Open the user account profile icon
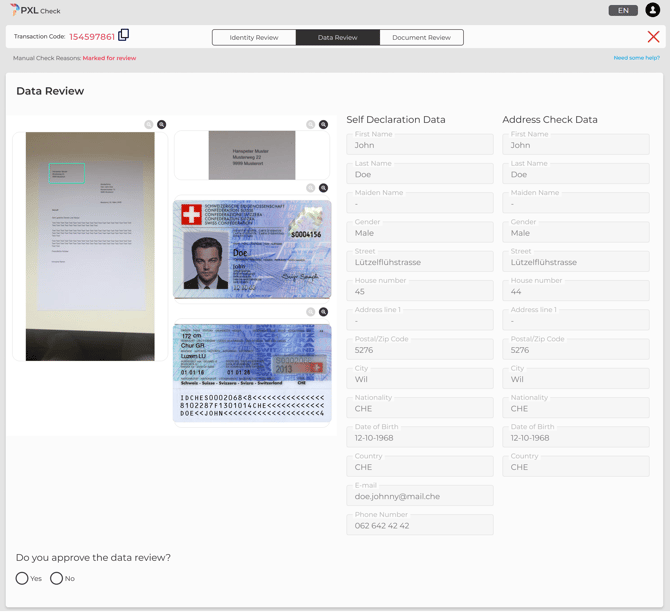 pyautogui.click(x=652, y=10)
